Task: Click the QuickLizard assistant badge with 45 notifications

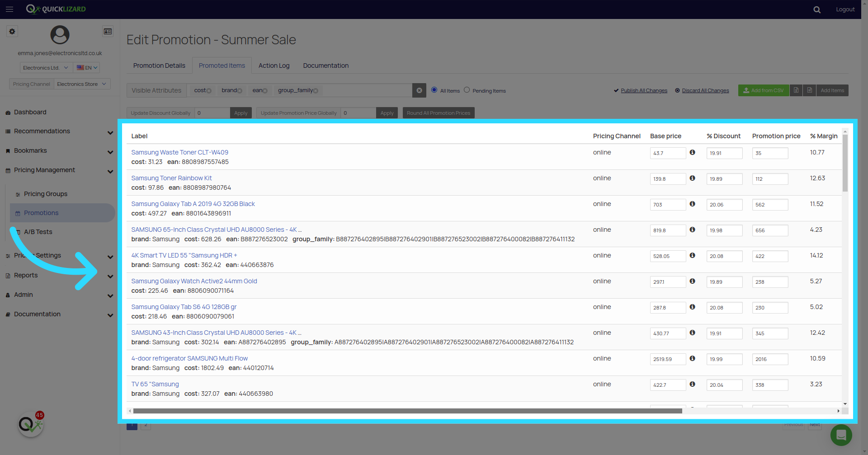Action: (x=31, y=424)
